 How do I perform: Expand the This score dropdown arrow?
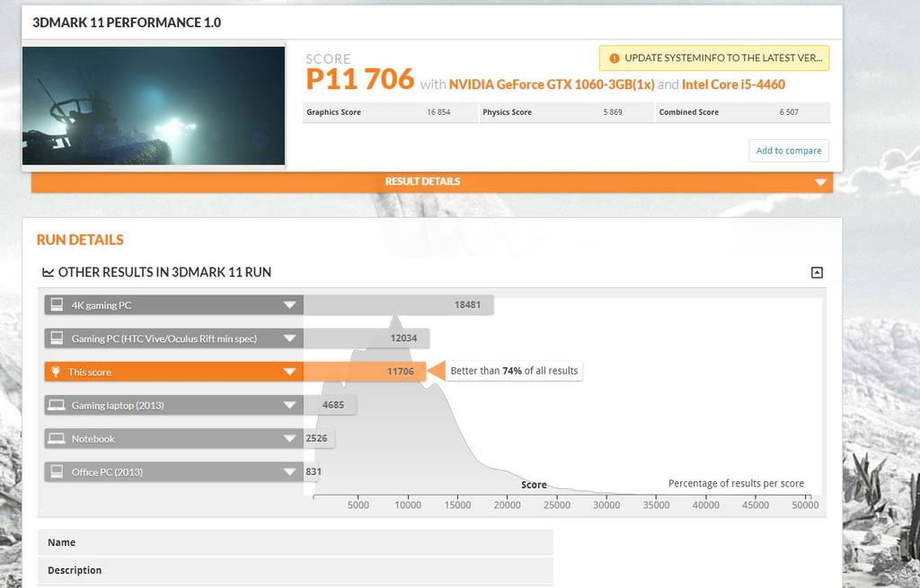click(289, 372)
